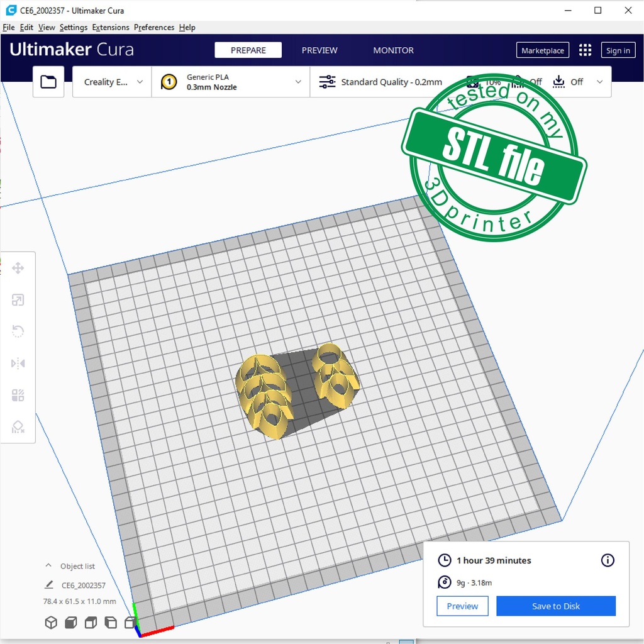
Task: Switch to the PREVIEW stage tab
Action: coord(319,50)
